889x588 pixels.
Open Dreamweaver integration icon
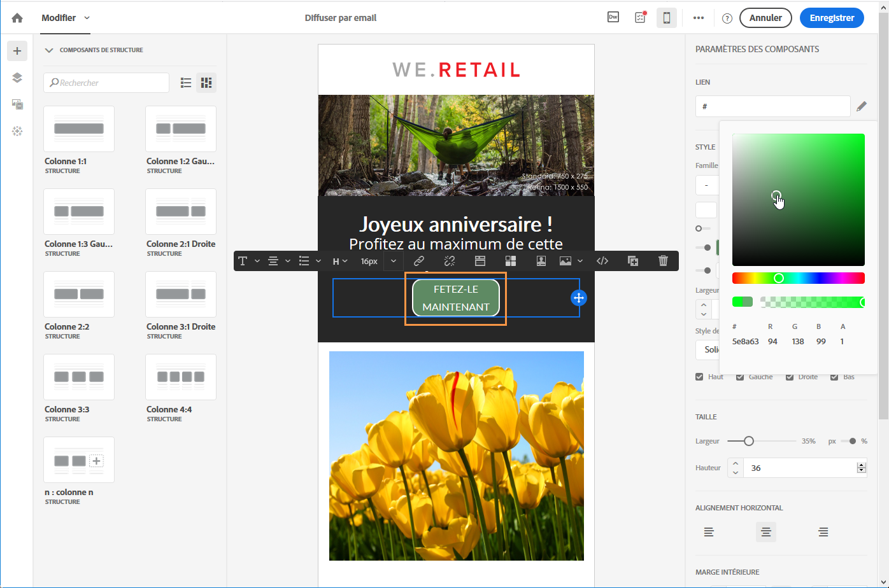[x=613, y=18]
